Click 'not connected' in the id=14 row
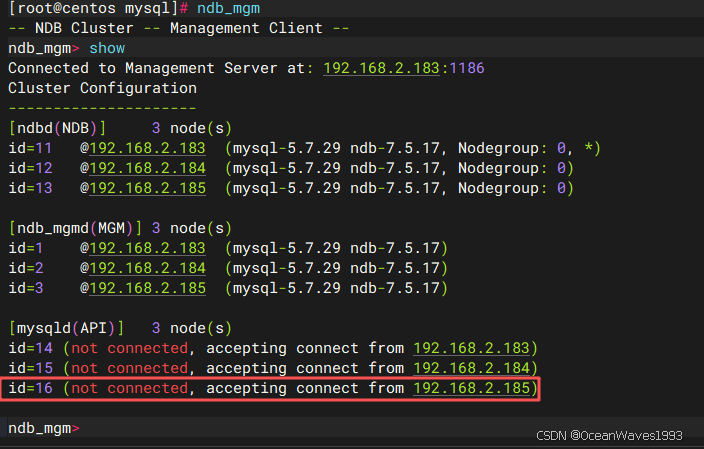The image size is (704, 449). tap(129, 348)
